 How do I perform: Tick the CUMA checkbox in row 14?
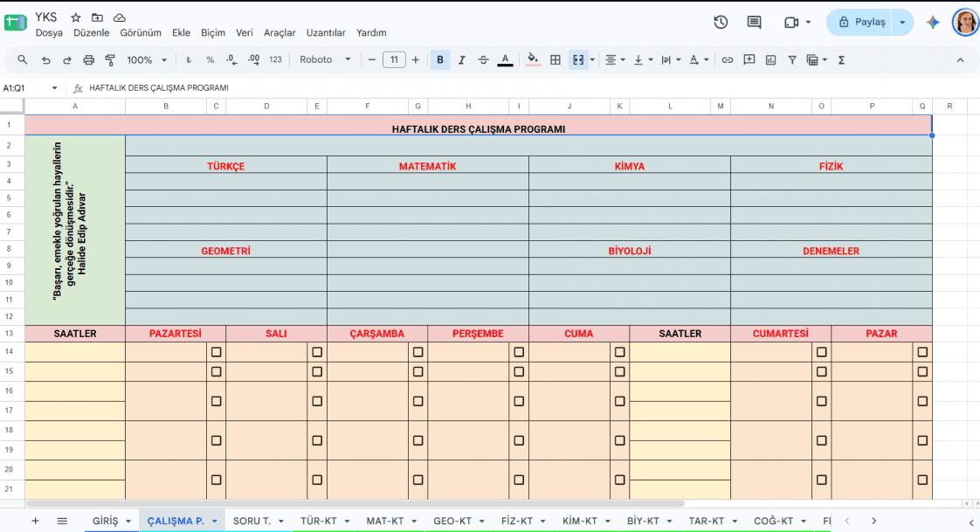tap(619, 352)
